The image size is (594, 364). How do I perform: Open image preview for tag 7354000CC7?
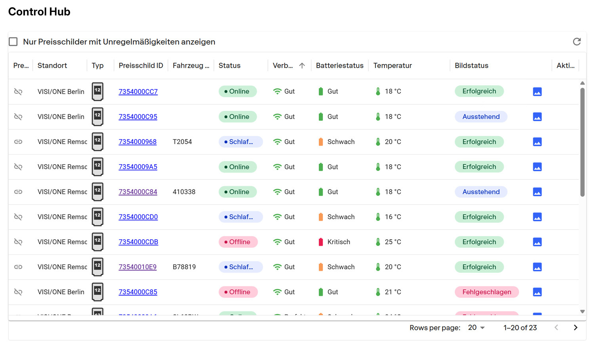(x=537, y=92)
